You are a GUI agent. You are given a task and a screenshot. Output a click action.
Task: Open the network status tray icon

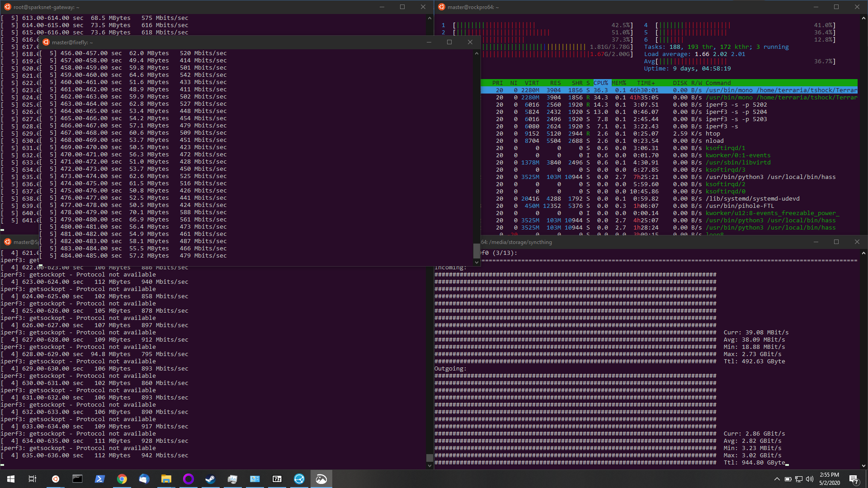[799, 479]
